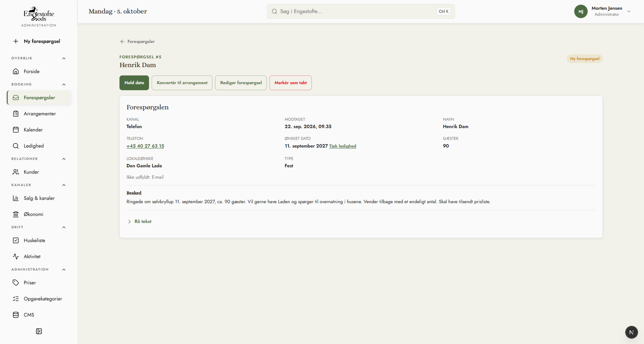Open Forside via its house icon
644x344 pixels.
coord(16,71)
